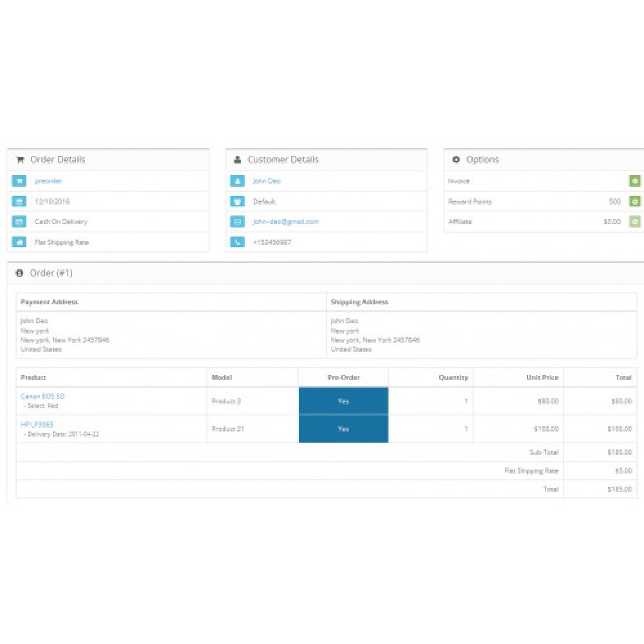Generate invoice with the green Invoice button
Viewport: 644px width, 644px height.
tap(635, 181)
